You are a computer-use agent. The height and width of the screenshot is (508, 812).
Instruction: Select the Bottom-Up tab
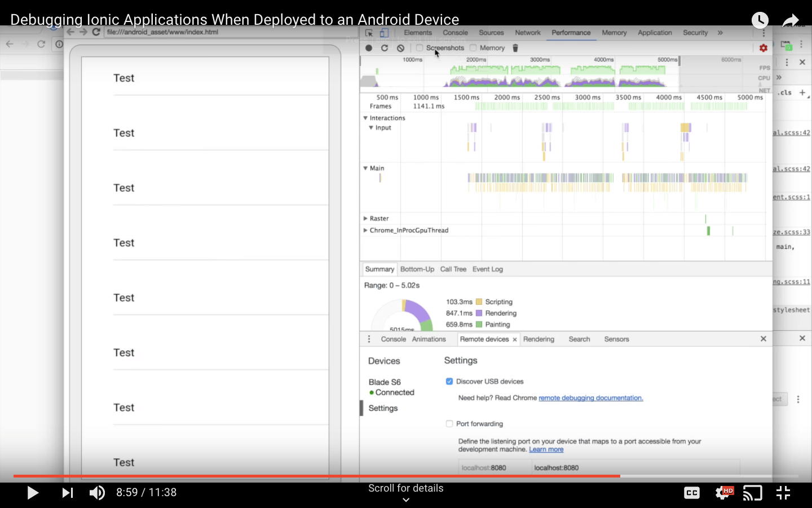point(417,269)
